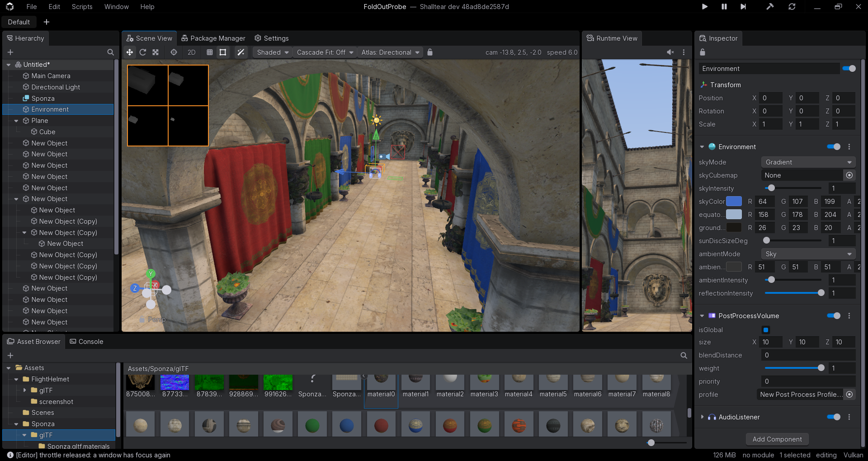Viewport: 868px width, 461px height.
Task: Open search in Asset Browser
Action: coord(684,356)
